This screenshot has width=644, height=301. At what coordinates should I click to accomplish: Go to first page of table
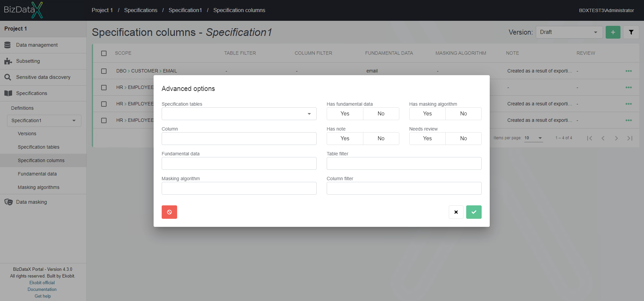(590, 138)
